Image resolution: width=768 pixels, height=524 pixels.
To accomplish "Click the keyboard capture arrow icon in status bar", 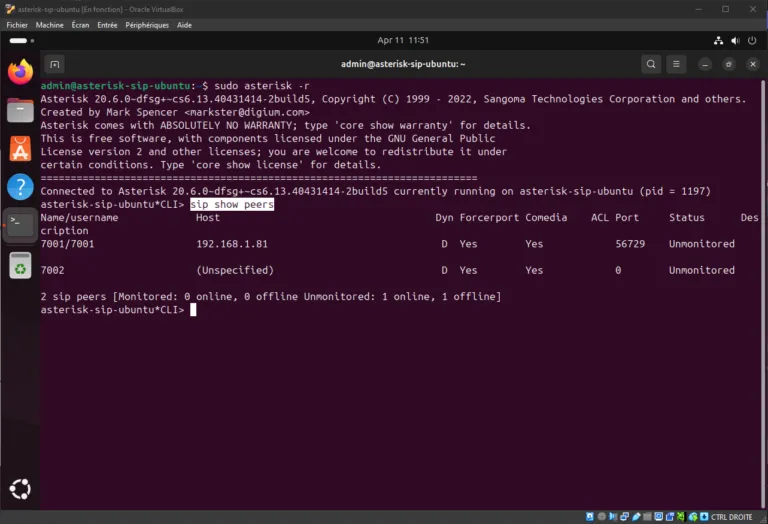I will [x=704, y=517].
